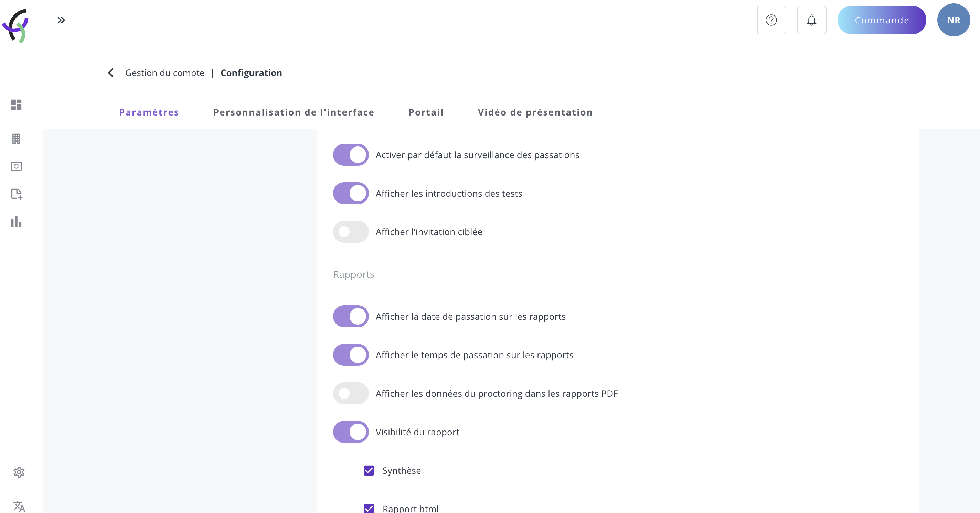The height and width of the screenshot is (513, 980).
Task: Click the Visibilité du rapport label
Action: point(417,432)
